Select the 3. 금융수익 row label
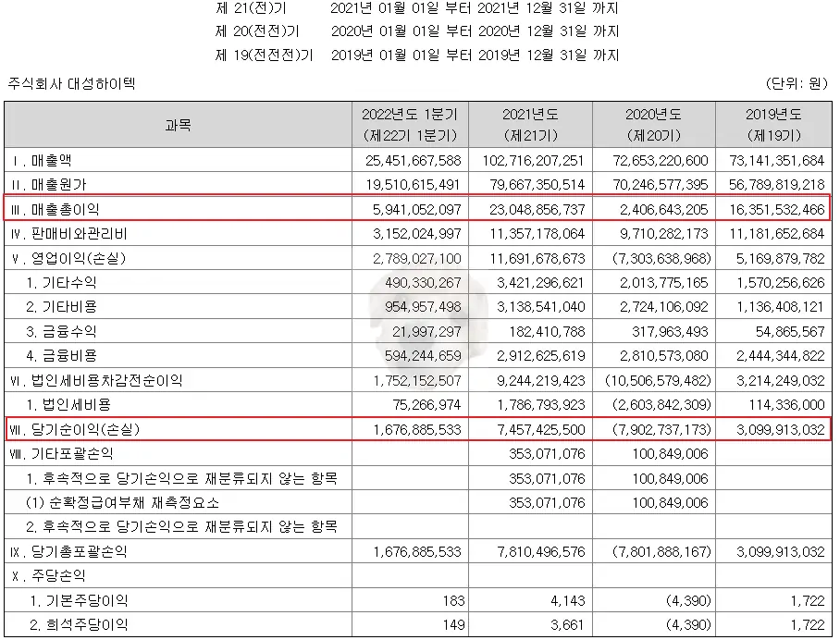840x640 pixels. [x=62, y=331]
